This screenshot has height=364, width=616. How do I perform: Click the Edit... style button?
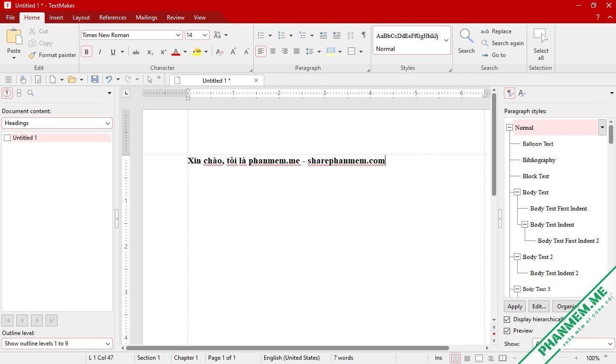(x=539, y=307)
